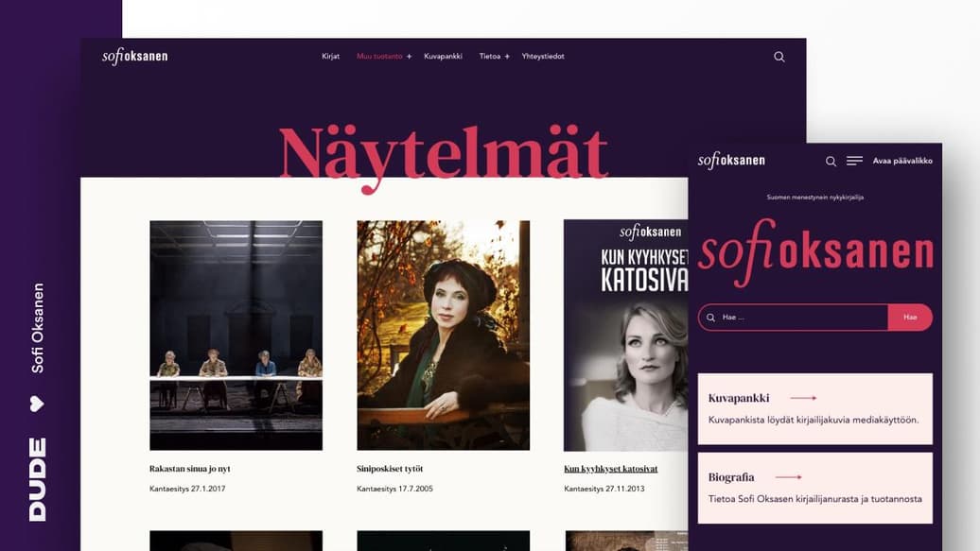This screenshot has width=980, height=551.
Task: Click the small sofi oksanen logo in the mobile header
Action: pyautogui.click(x=731, y=161)
